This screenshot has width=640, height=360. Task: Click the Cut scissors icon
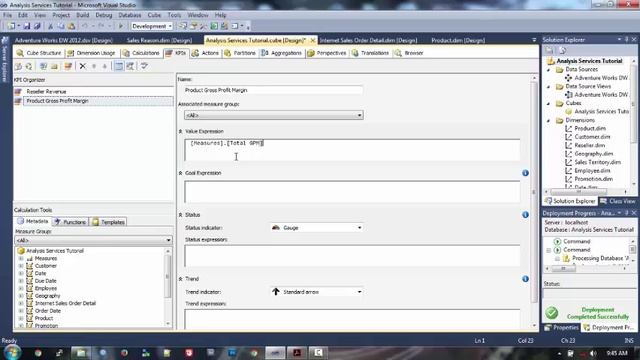tap(51, 26)
